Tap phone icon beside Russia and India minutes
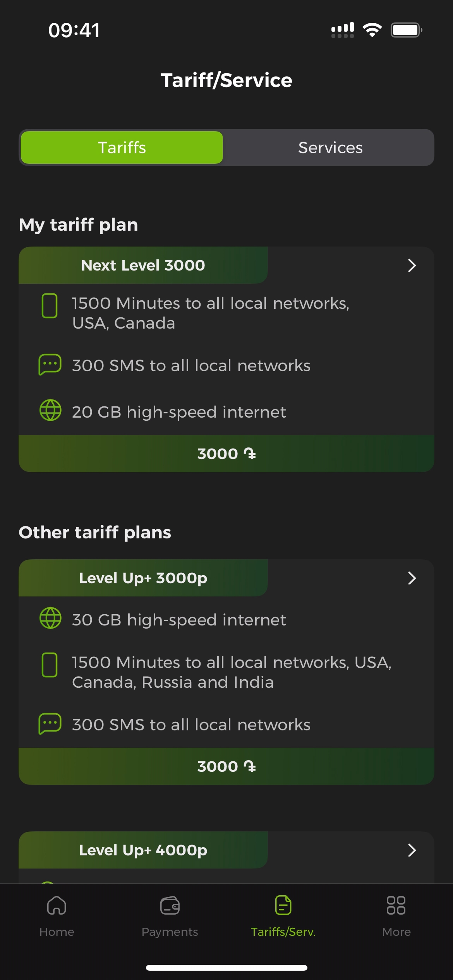 [x=50, y=665]
